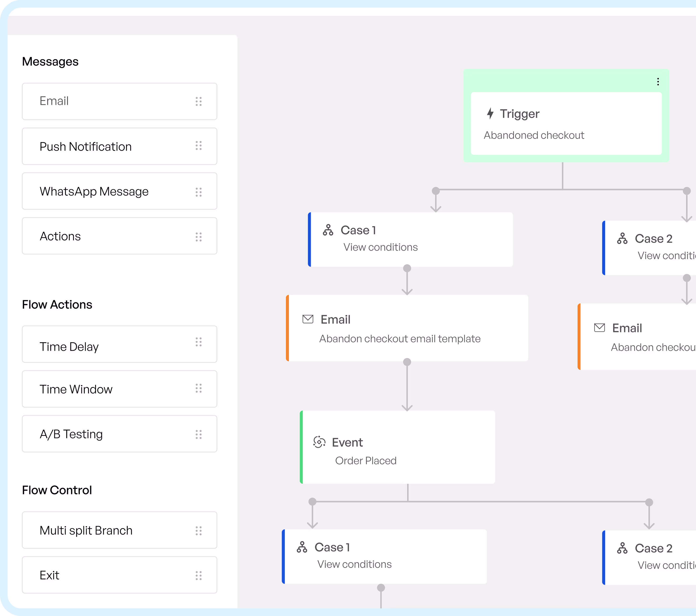This screenshot has height=616, width=696.
Task: Click View conditions on top Case 1
Action: pyautogui.click(x=380, y=247)
